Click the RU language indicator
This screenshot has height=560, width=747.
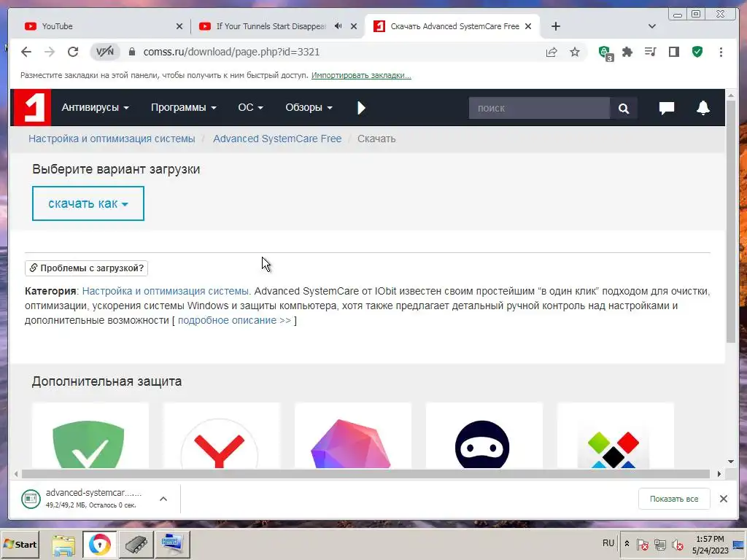click(608, 542)
